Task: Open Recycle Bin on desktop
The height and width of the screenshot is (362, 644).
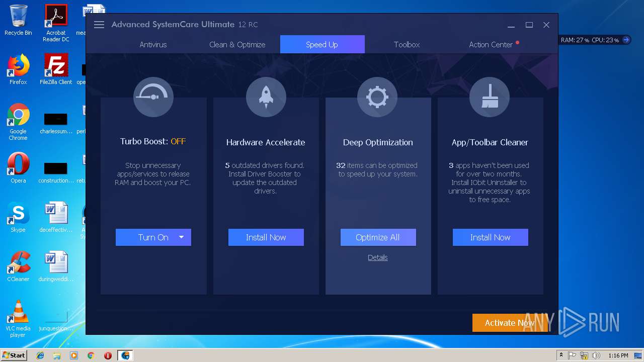Action: [x=18, y=20]
